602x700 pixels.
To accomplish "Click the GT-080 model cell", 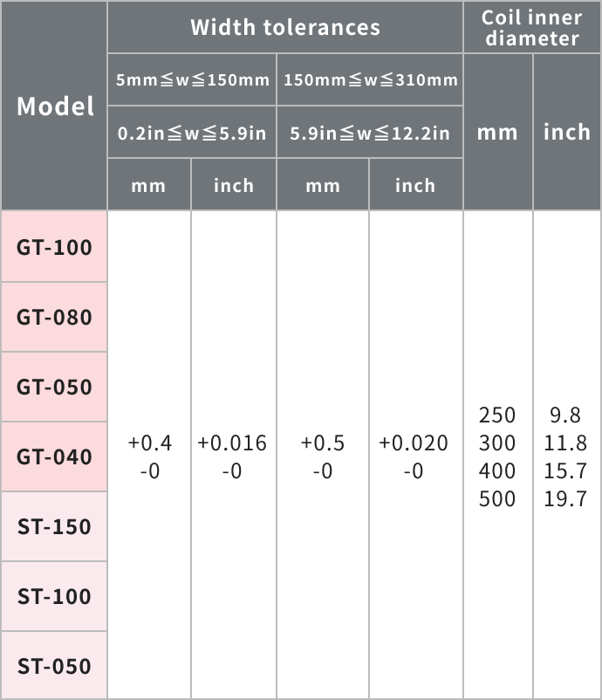I will point(54,317).
